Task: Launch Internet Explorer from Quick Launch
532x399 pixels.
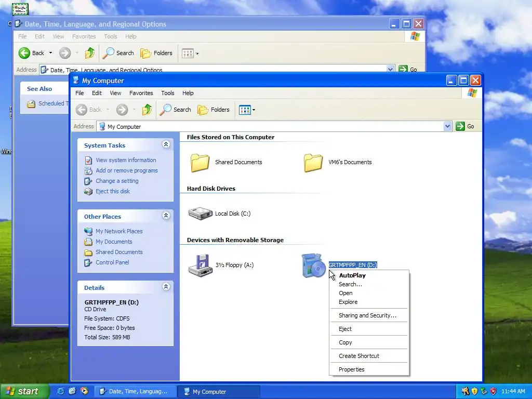Action: coord(60,391)
